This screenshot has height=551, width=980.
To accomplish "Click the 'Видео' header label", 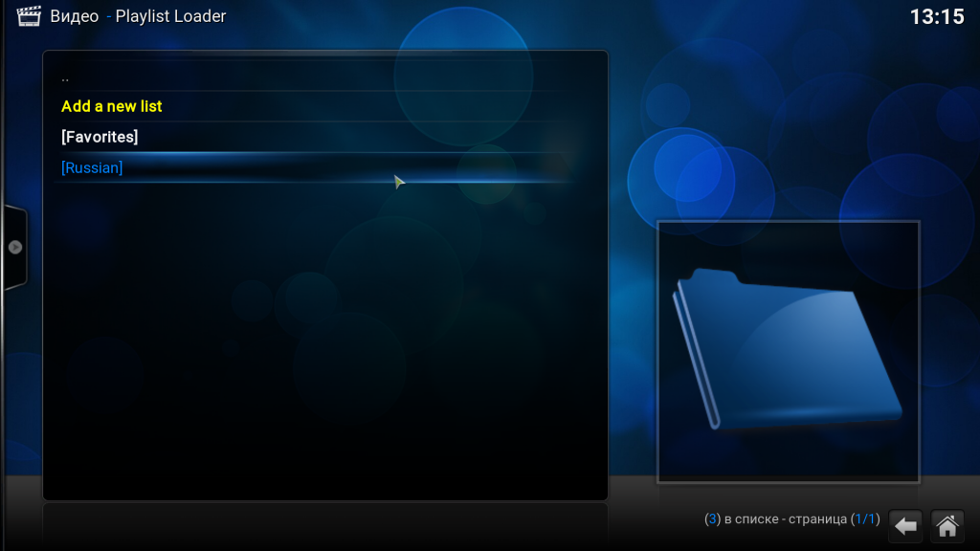I will click(75, 16).
